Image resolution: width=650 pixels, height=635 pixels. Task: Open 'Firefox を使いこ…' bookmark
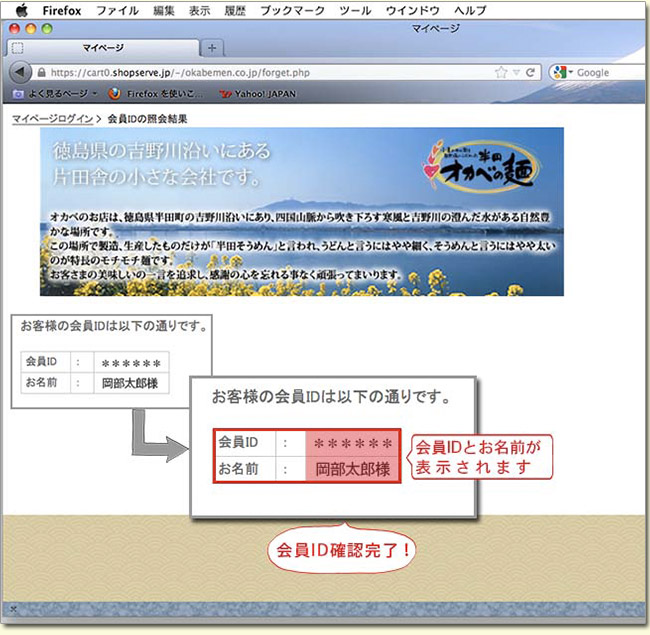[155, 94]
